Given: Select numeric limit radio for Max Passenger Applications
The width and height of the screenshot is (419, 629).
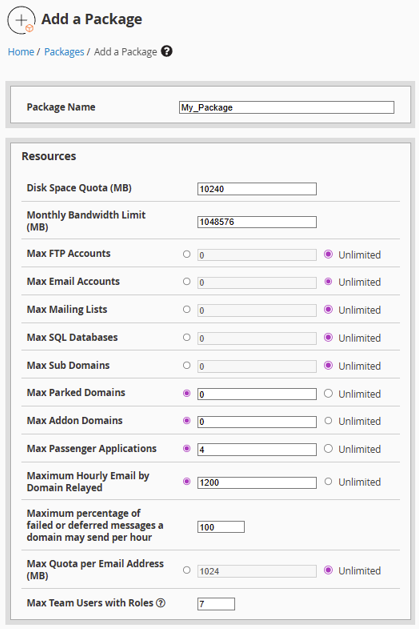Looking at the screenshot, I should 186,448.
